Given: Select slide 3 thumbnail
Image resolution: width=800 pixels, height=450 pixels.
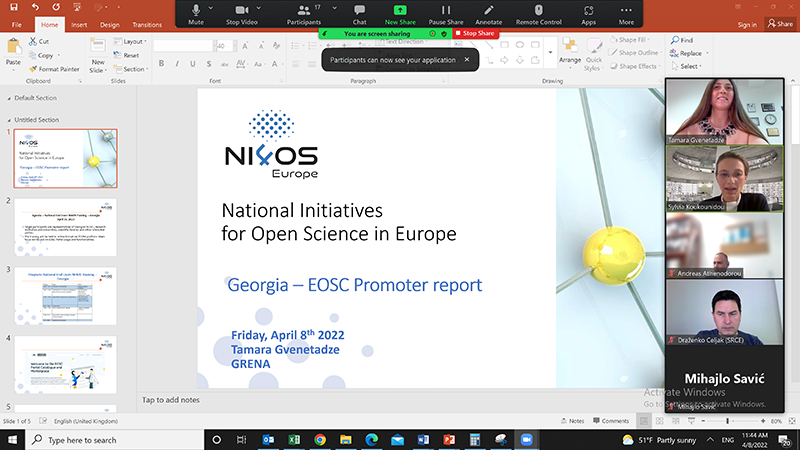Looking at the screenshot, I should coord(65,296).
